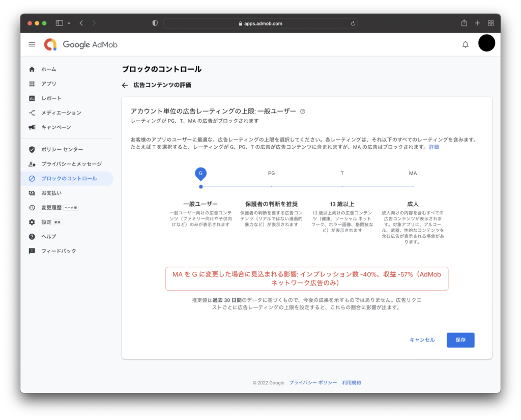
Task: Click the notifications bell icon
Action: point(465,44)
